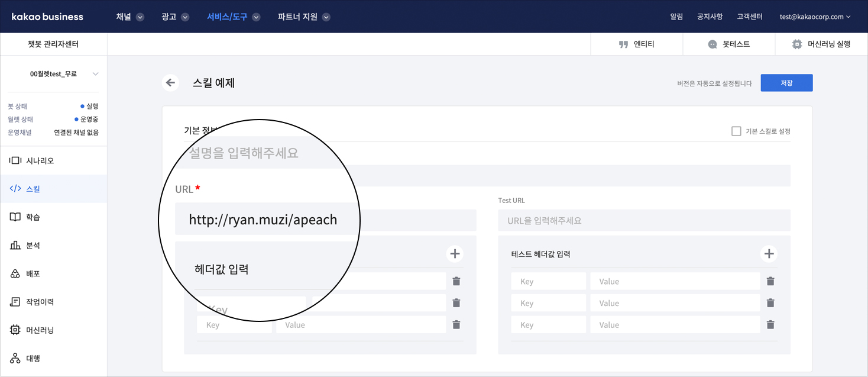The width and height of the screenshot is (868, 377).
Task: Click the plus icon in the left header section
Action: [455, 254]
